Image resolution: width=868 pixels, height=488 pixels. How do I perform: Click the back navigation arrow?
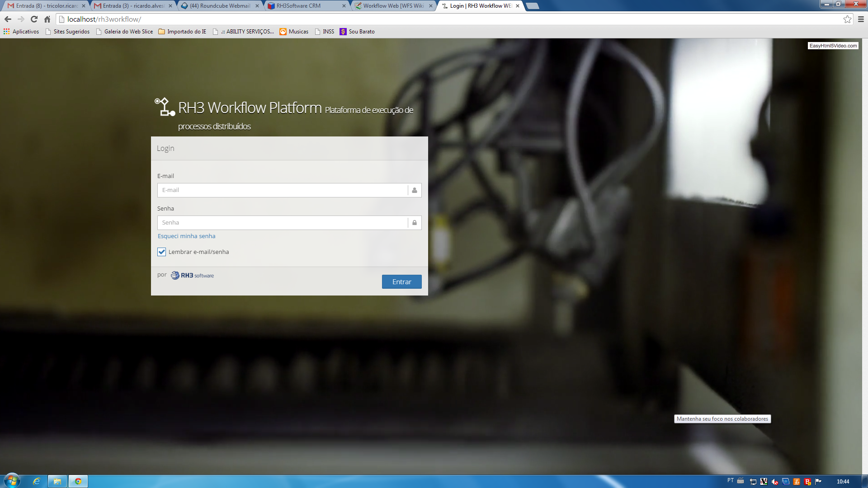click(x=8, y=19)
